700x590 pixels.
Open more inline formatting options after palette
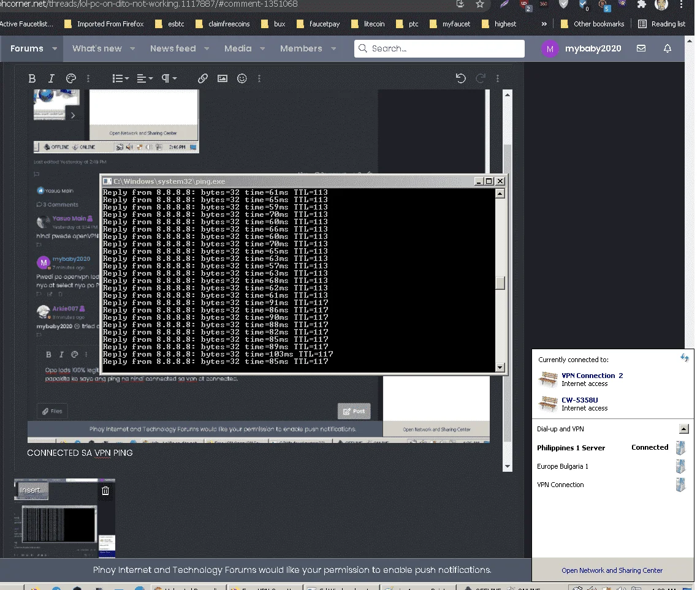click(x=88, y=78)
